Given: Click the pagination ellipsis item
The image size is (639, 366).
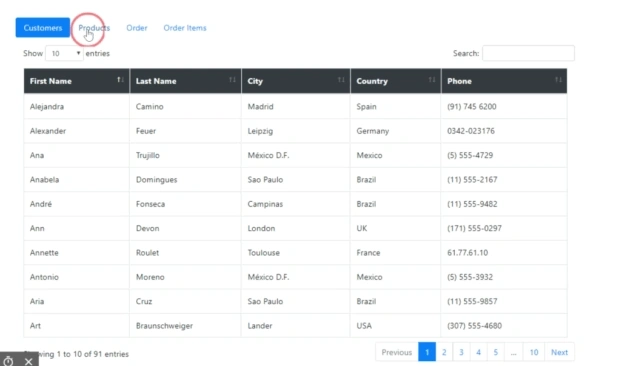Looking at the screenshot, I should click(513, 352).
